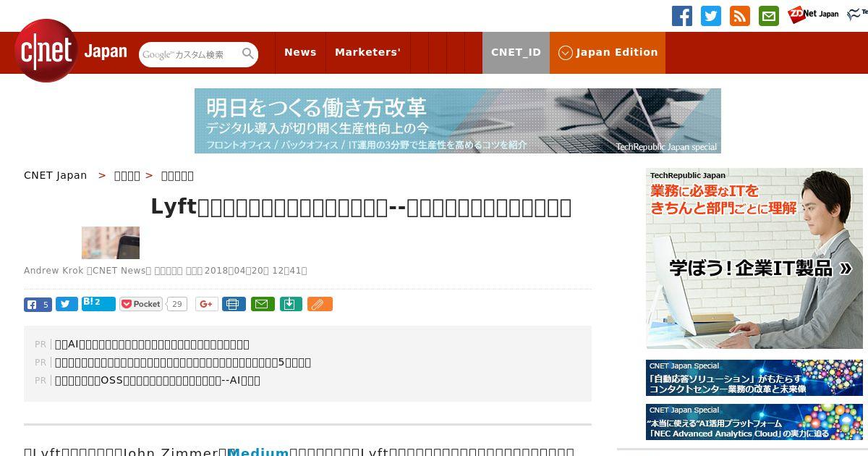Open the Medium link in article text
Image resolution: width=868 pixels, height=456 pixels.
pos(258,452)
